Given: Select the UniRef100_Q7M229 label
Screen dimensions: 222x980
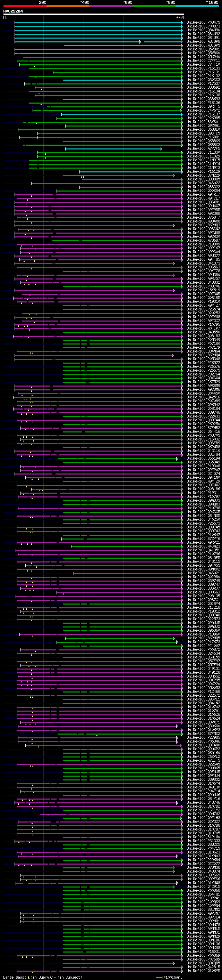Looking at the screenshot, I should point(203,175).
